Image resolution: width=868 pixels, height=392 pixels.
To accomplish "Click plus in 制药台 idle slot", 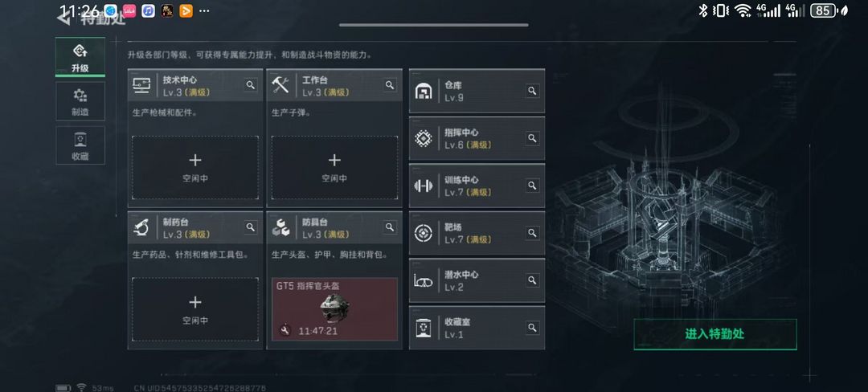I will point(194,302).
